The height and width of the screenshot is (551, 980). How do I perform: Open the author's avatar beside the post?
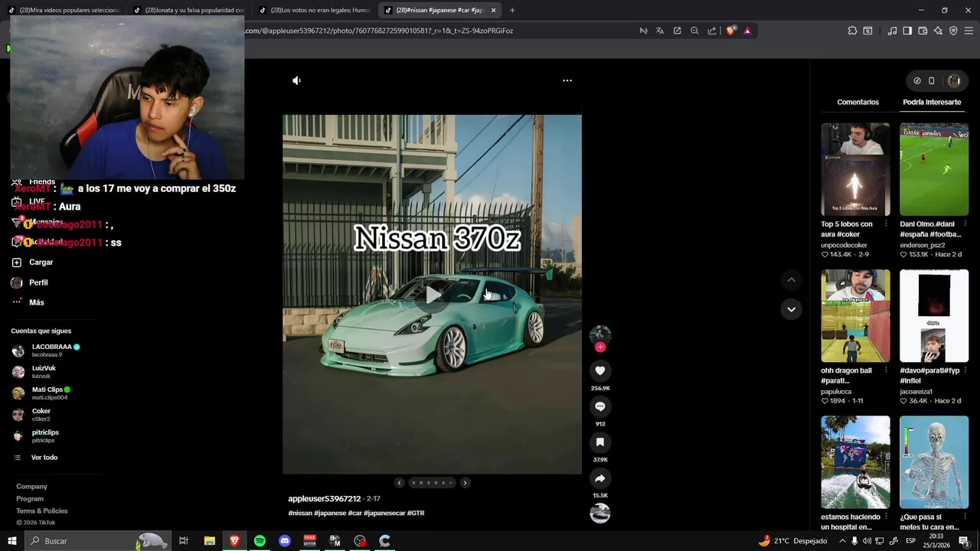click(x=600, y=334)
